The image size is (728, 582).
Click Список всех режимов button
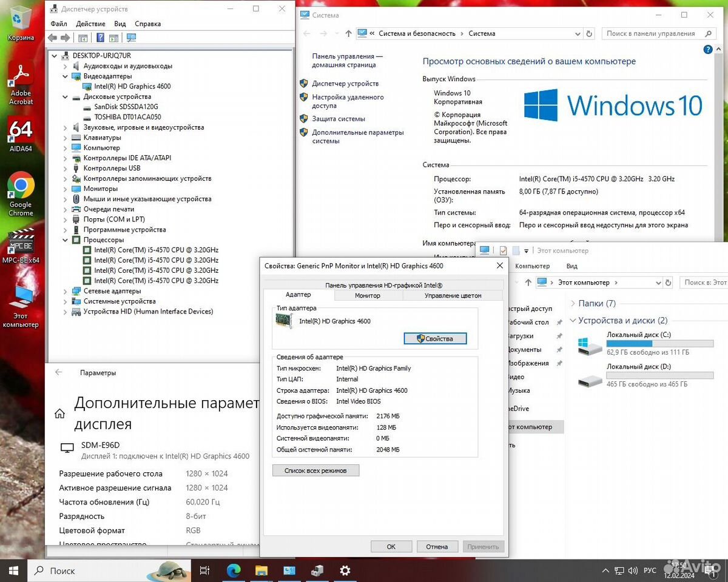coord(315,470)
